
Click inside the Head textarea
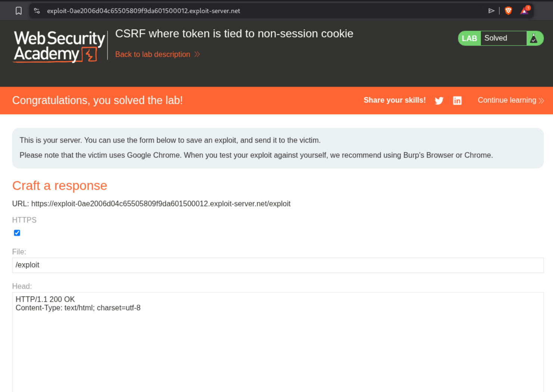(x=278, y=342)
